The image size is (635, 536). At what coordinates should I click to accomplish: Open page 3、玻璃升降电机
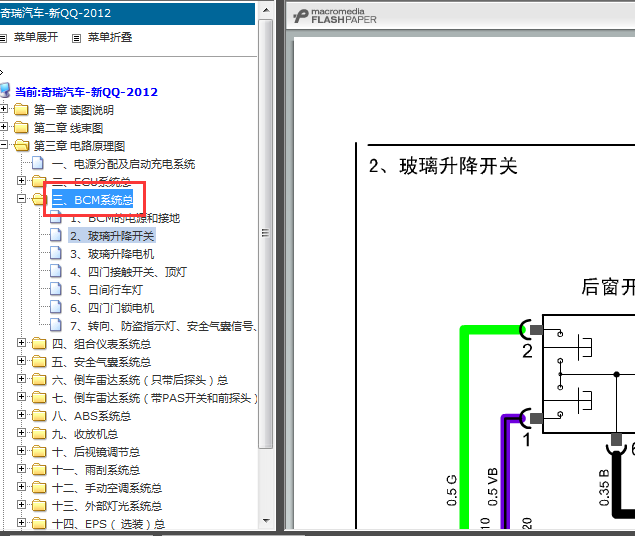tap(112, 254)
